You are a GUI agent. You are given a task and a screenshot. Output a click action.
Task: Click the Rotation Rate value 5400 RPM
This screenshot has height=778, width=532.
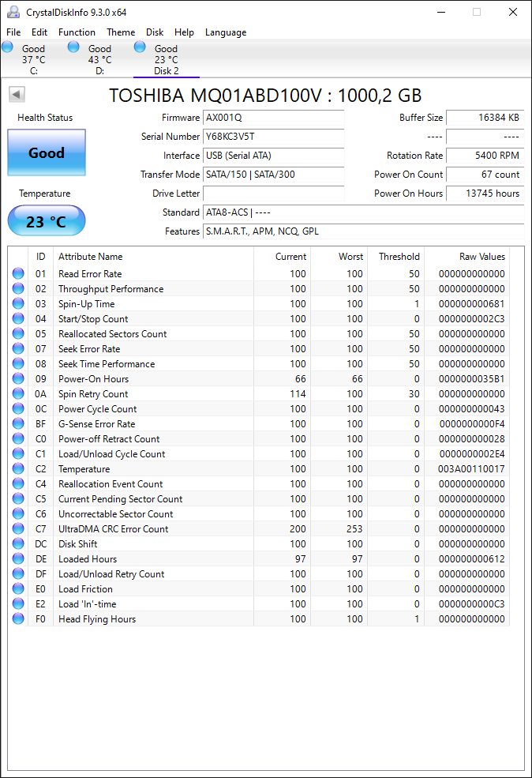(x=485, y=156)
